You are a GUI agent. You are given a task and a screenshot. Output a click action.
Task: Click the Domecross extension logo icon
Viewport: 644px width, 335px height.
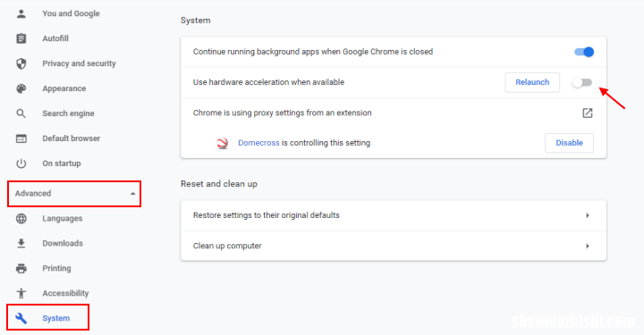pos(222,143)
